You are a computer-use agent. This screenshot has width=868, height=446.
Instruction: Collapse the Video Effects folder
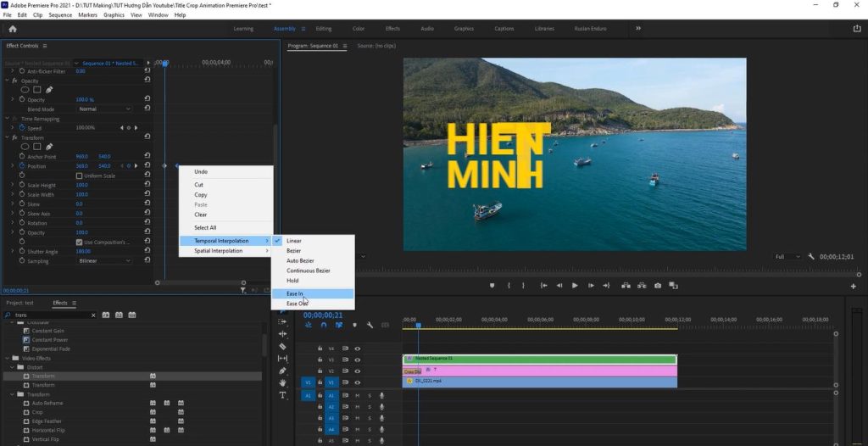click(x=7, y=359)
